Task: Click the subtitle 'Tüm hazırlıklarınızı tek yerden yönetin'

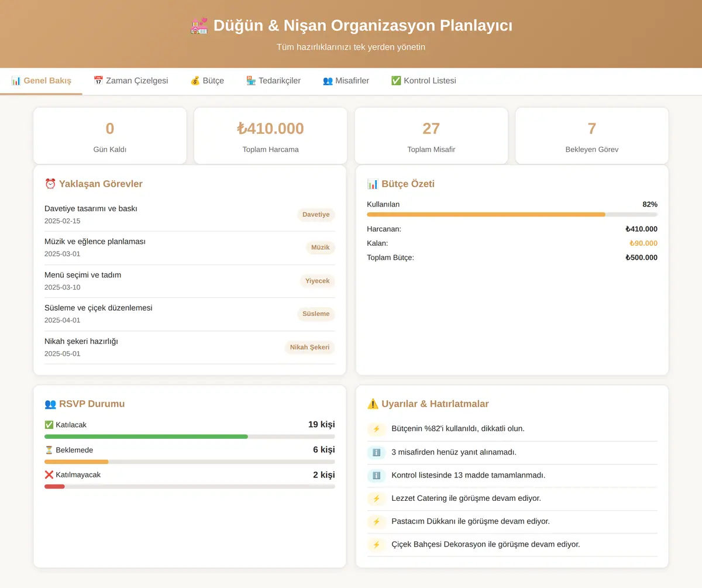Action: 351,47
